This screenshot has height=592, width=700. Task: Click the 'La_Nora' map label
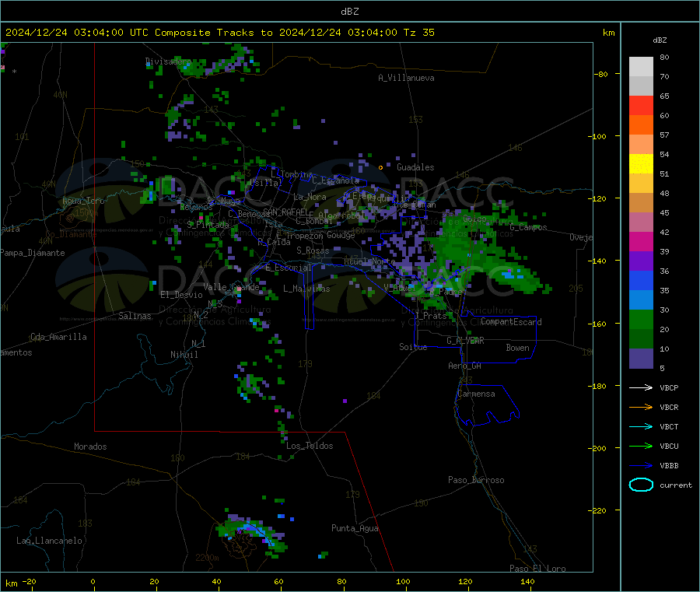(x=310, y=197)
